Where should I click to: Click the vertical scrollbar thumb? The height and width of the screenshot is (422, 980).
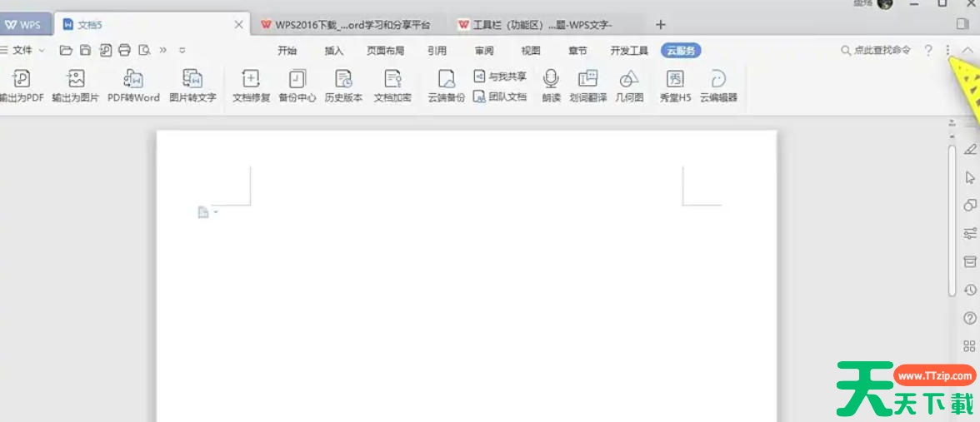[952, 220]
